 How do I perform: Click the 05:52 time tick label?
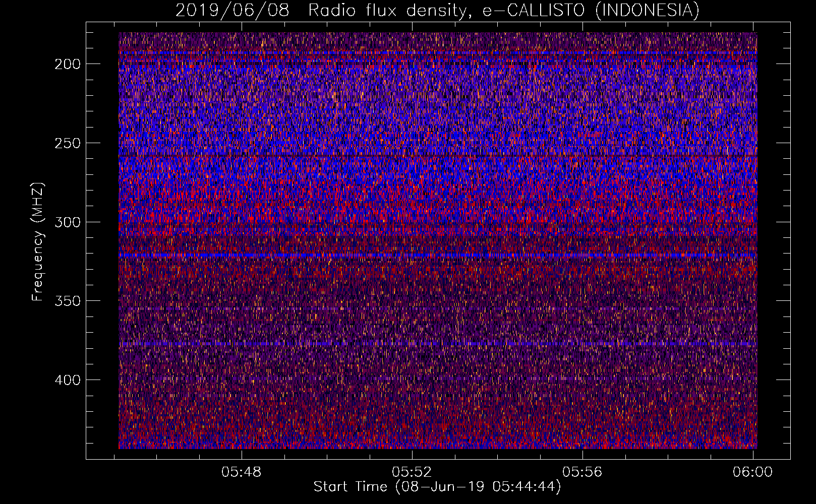click(412, 472)
